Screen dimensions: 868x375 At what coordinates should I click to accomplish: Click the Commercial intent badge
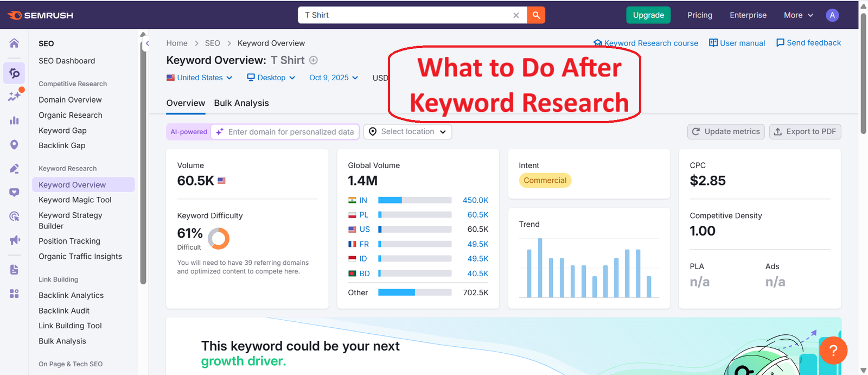[x=545, y=181]
